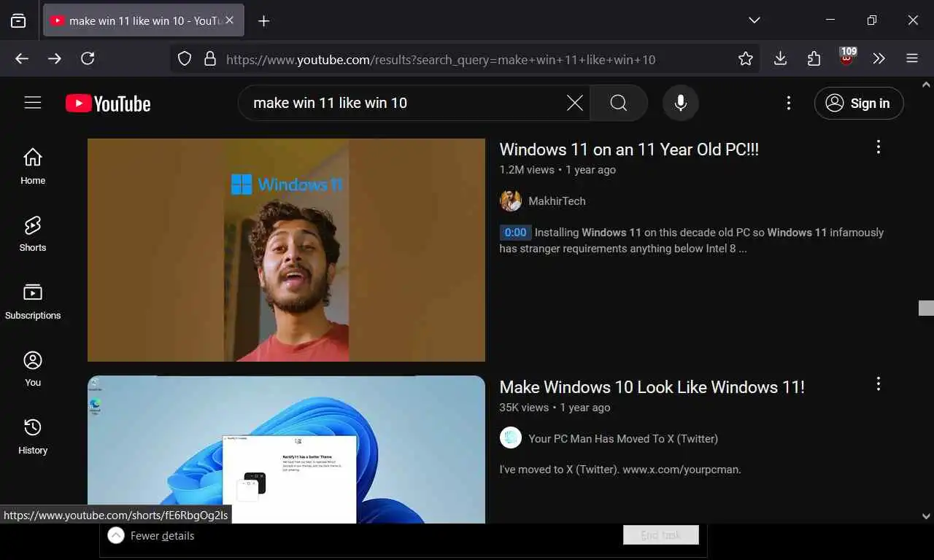Select the '35K views' text
This screenshot has width=934, height=560.
point(524,408)
